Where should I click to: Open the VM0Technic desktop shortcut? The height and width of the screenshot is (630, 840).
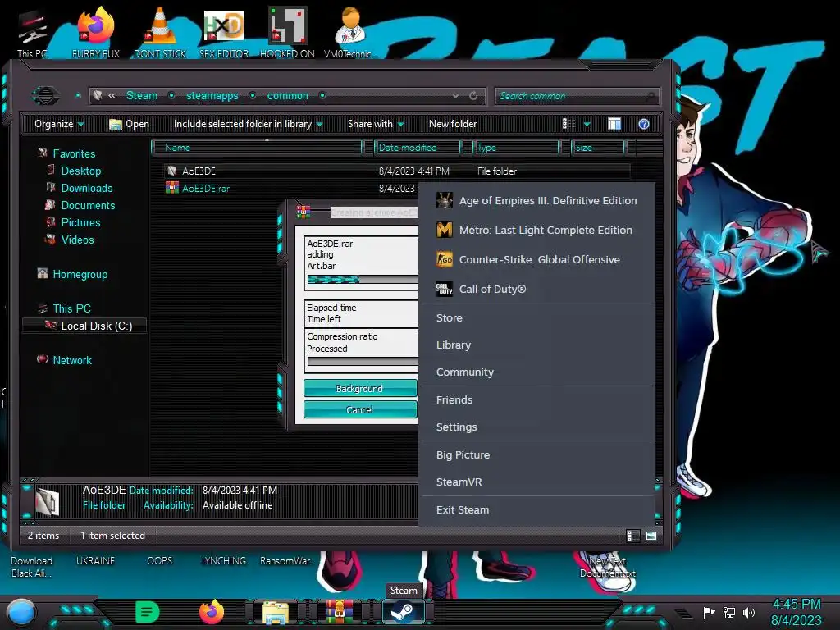351,34
